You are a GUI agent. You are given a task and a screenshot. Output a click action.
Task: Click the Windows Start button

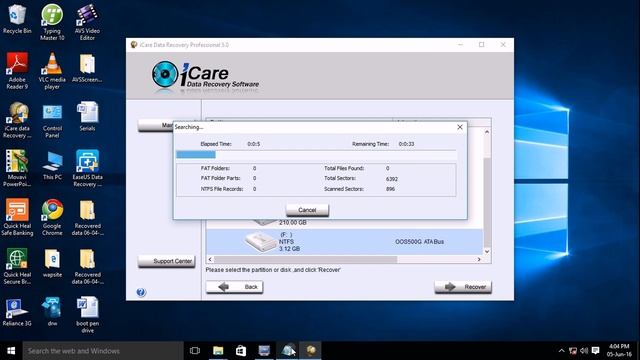click(11, 351)
